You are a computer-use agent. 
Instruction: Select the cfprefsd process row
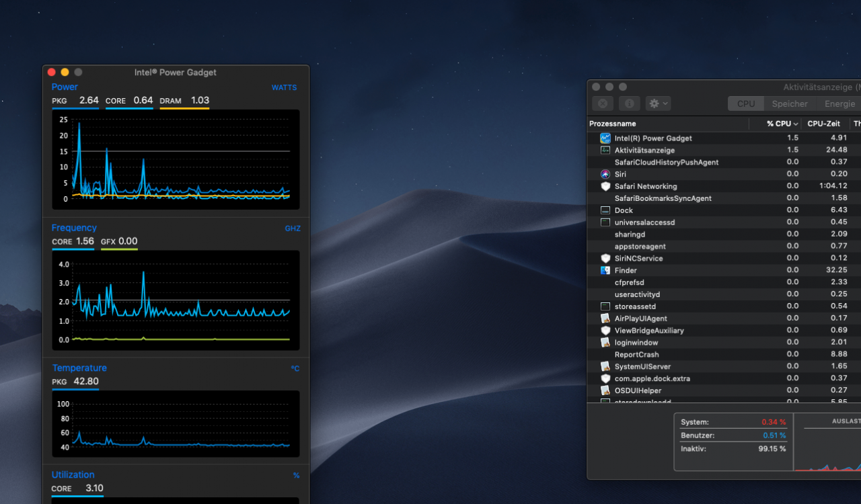coord(724,282)
